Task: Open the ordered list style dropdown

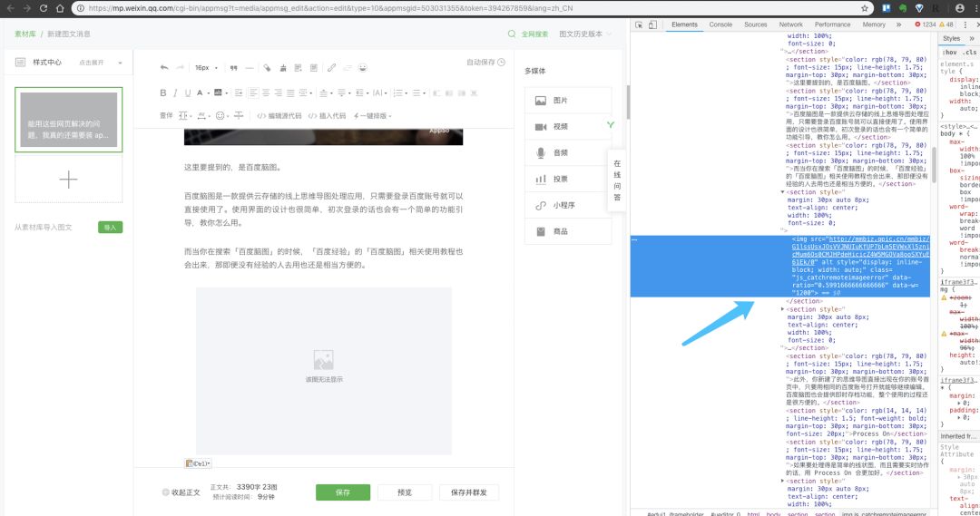Action: pyautogui.click(x=407, y=93)
